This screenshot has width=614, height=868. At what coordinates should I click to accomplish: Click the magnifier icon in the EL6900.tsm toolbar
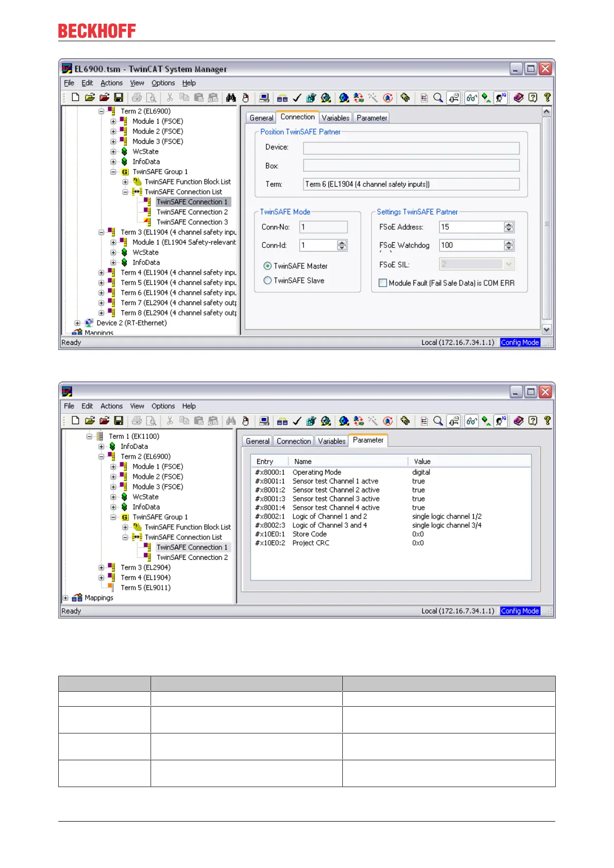coord(438,97)
